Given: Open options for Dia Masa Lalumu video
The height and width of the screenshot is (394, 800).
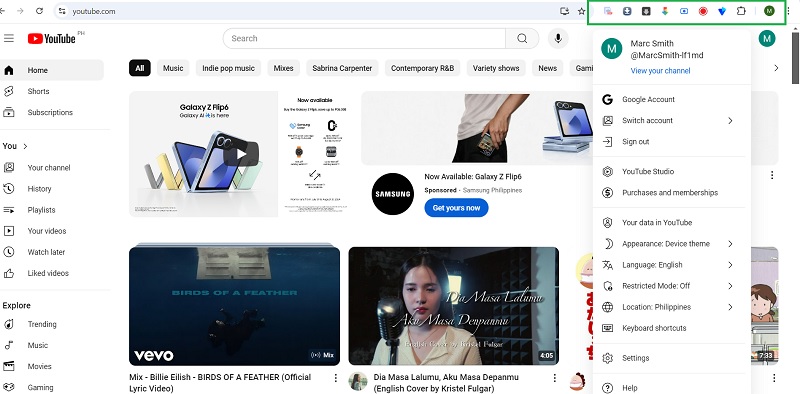Looking at the screenshot, I should pyautogui.click(x=555, y=378).
